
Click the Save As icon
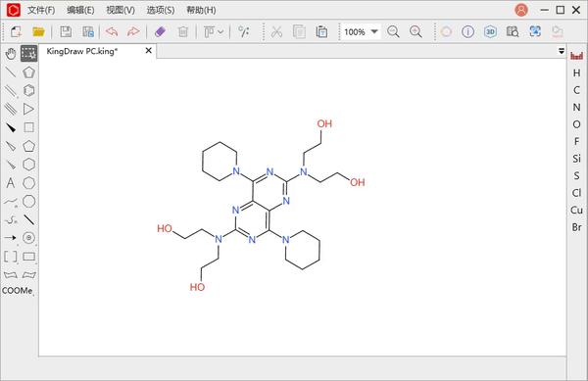click(88, 32)
